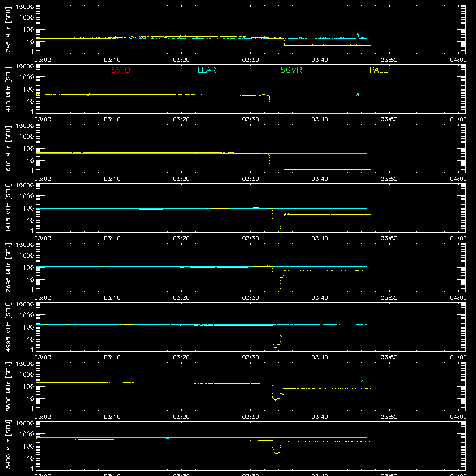476x476 pixels.
Task: Click 03:50 time label below 4995 MHz panel
Action: [389, 358]
